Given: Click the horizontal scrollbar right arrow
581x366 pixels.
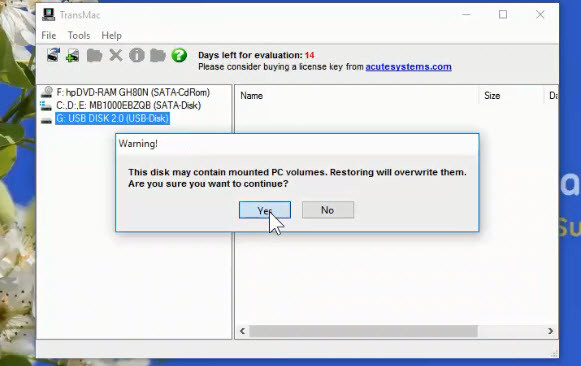Looking at the screenshot, I should point(551,331).
